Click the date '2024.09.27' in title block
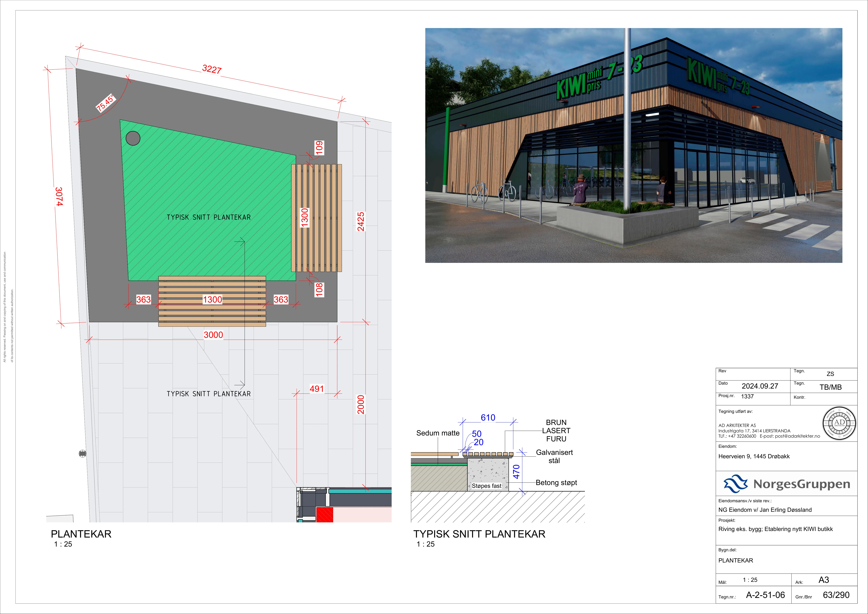 (760, 386)
